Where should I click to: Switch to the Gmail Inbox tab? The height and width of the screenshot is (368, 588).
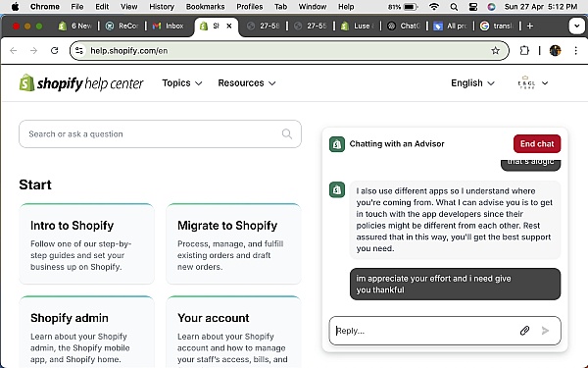[169, 26]
